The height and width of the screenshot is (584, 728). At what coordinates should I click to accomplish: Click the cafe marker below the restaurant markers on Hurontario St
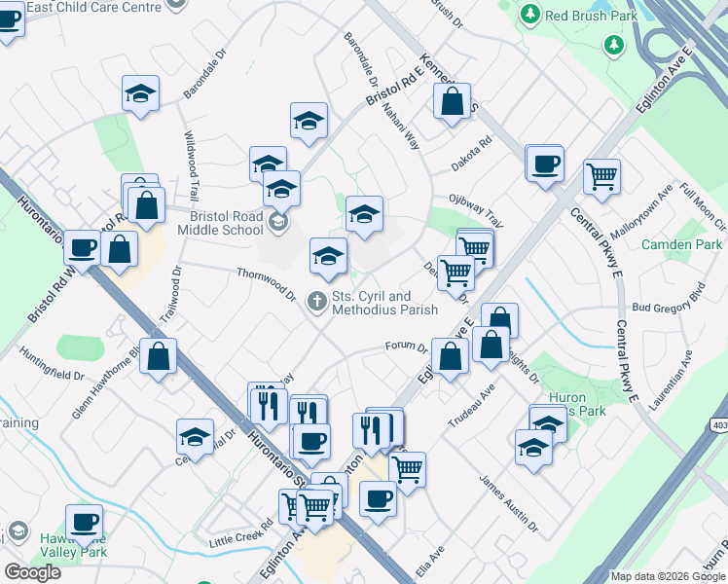coord(312,445)
